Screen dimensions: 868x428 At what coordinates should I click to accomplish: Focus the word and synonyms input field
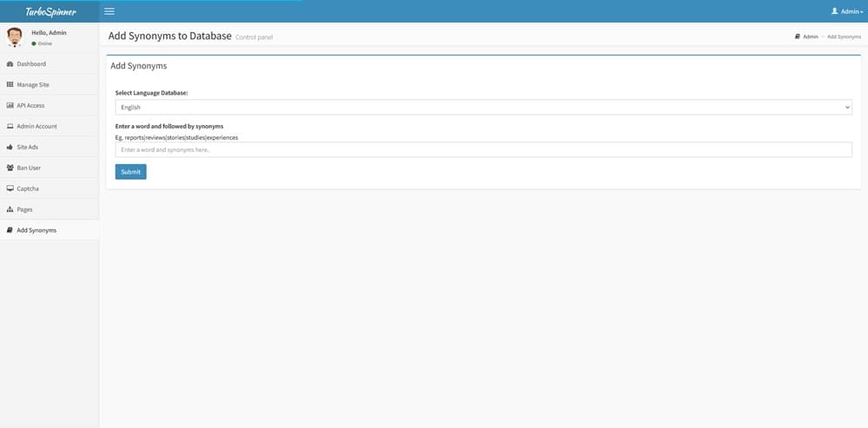(x=483, y=150)
